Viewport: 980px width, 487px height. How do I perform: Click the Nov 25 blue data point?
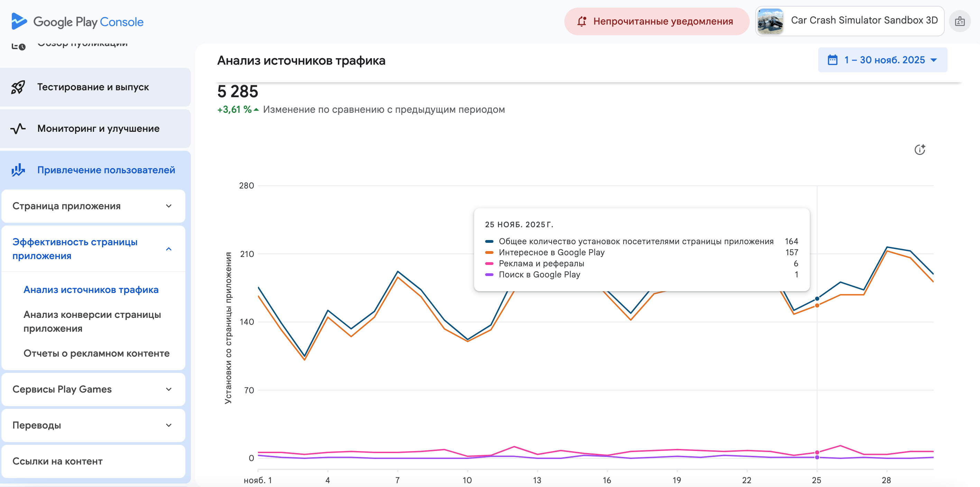tap(817, 299)
